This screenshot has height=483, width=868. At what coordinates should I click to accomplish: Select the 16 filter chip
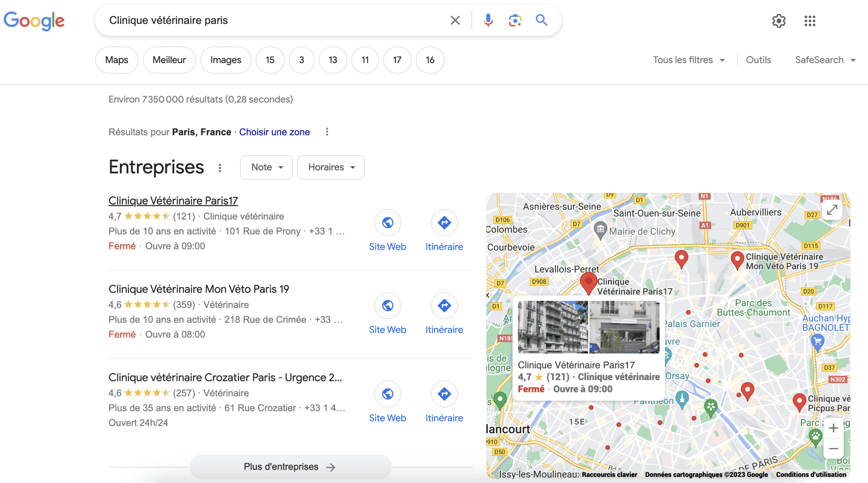tap(430, 60)
